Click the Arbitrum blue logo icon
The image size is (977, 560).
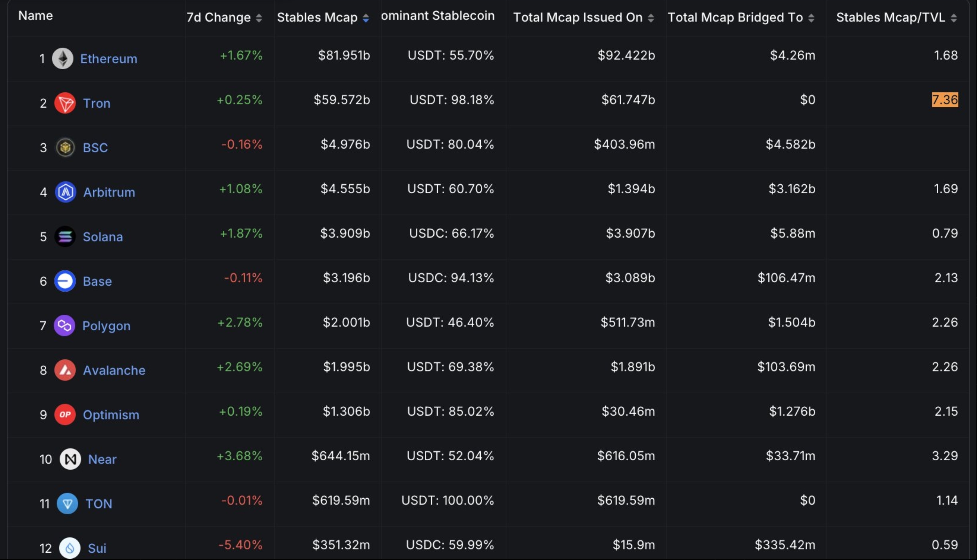(66, 192)
